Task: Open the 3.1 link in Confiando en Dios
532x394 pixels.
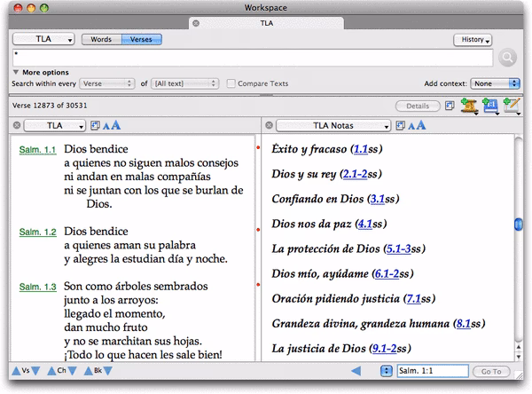Action: tap(378, 199)
